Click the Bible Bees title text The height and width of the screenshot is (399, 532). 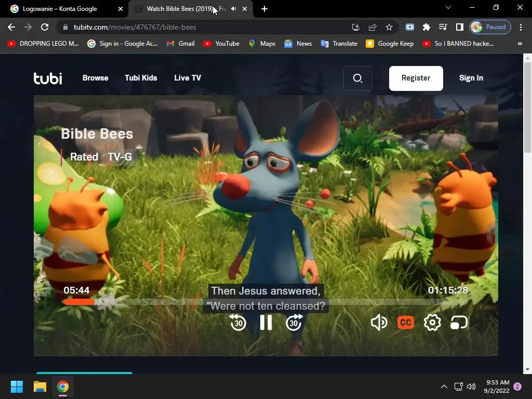[97, 134]
